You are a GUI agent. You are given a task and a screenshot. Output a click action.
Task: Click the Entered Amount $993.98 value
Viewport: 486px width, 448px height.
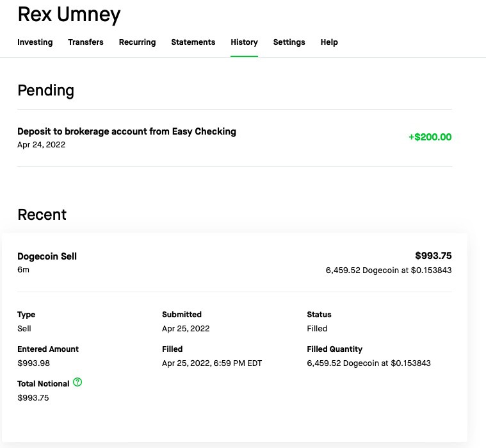click(x=33, y=363)
